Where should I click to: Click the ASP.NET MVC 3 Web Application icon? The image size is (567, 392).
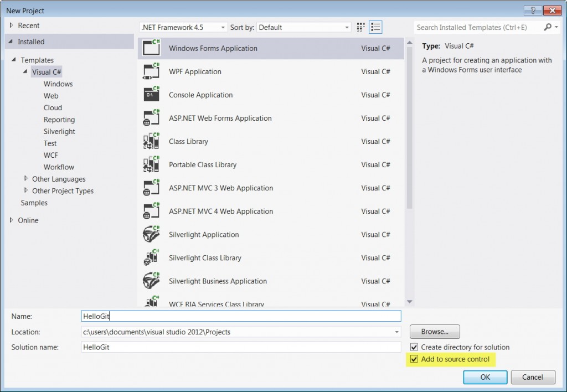pyautogui.click(x=151, y=188)
